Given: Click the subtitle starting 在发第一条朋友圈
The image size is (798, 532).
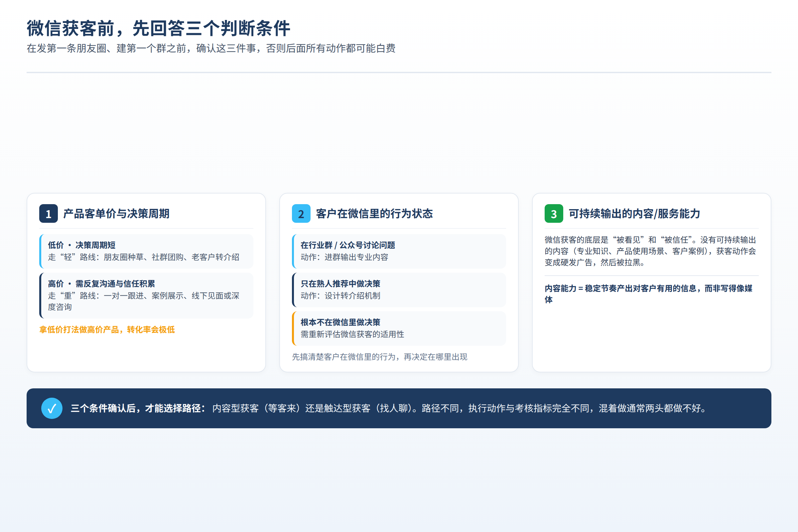Looking at the screenshot, I should pyautogui.click(x=211, y=48).
